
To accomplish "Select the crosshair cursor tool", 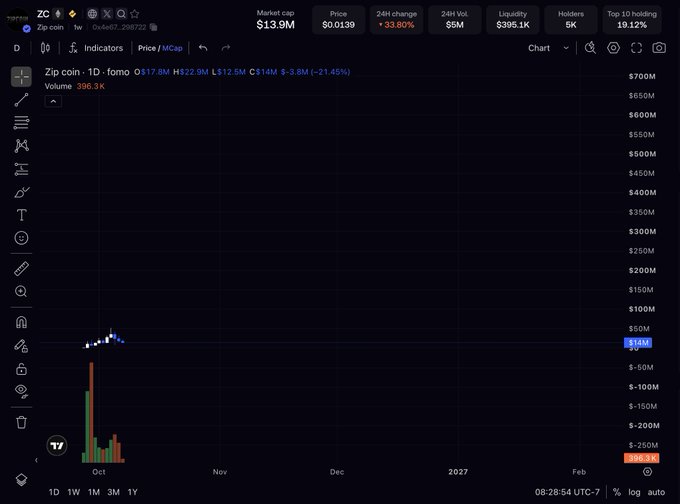I will pyautogui.click(x=21, y=77).
